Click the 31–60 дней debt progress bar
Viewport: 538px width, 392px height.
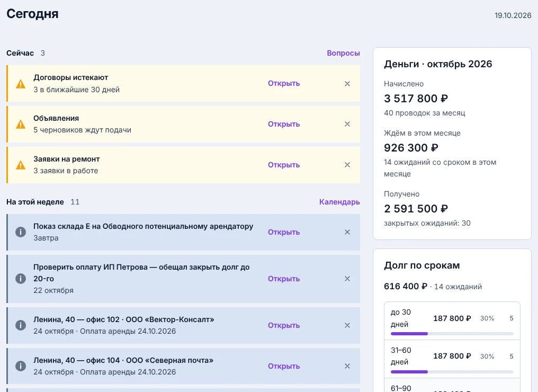452,372
